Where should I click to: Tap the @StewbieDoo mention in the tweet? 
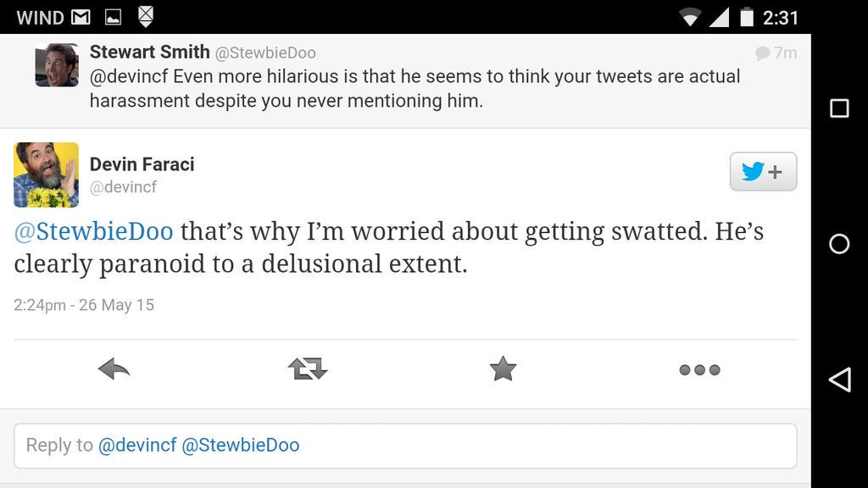(93, 231)
